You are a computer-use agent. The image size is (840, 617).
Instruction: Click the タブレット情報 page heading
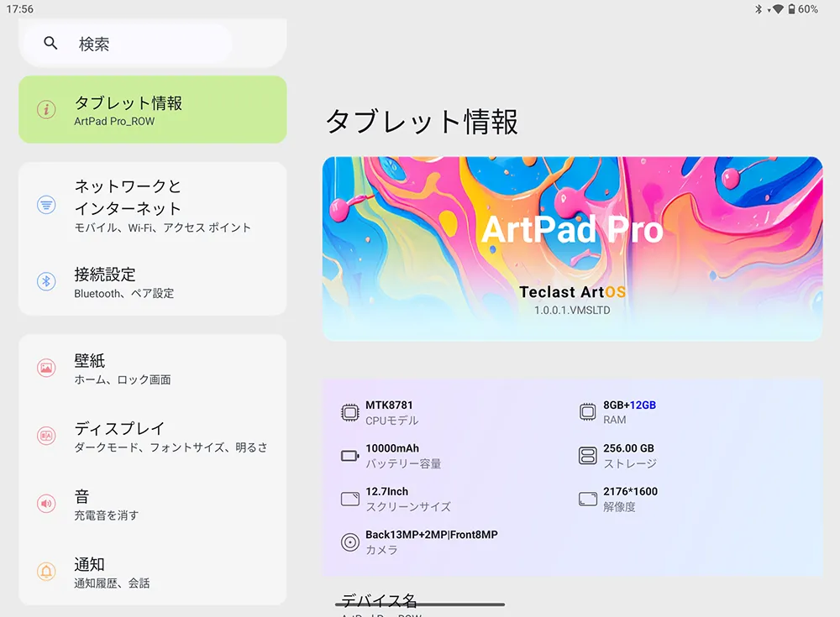coord(423,122)
